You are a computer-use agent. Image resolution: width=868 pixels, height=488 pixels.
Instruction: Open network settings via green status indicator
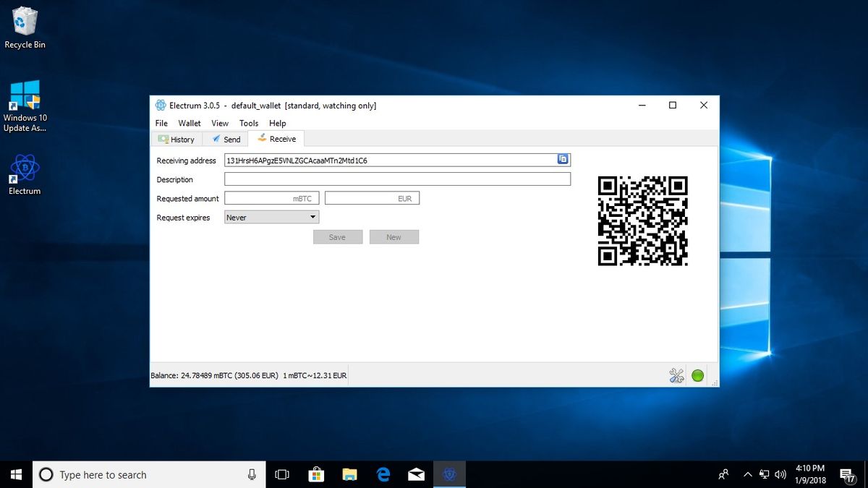pyautogui.click(x=697, y=375)
